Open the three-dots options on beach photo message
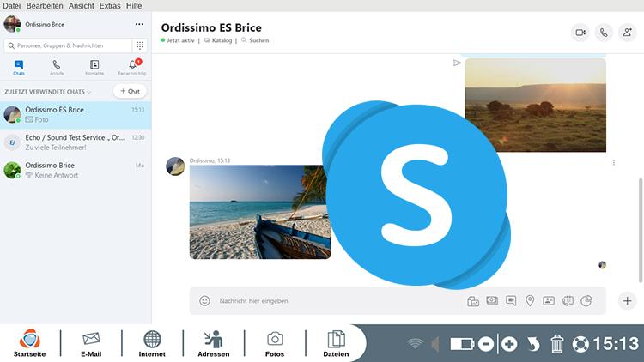This screenshot has width=644, height=362. point(613,162)
